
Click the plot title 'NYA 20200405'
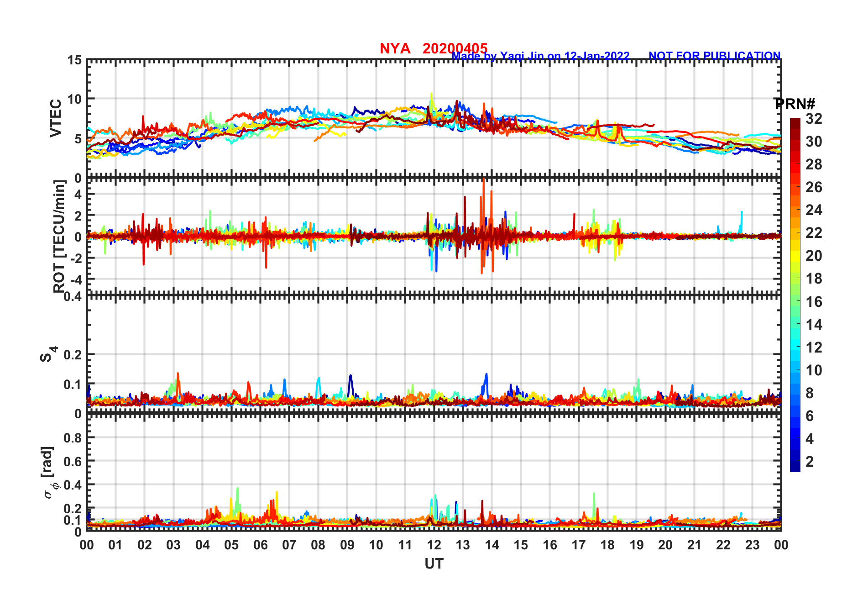[x=434, y=48]
